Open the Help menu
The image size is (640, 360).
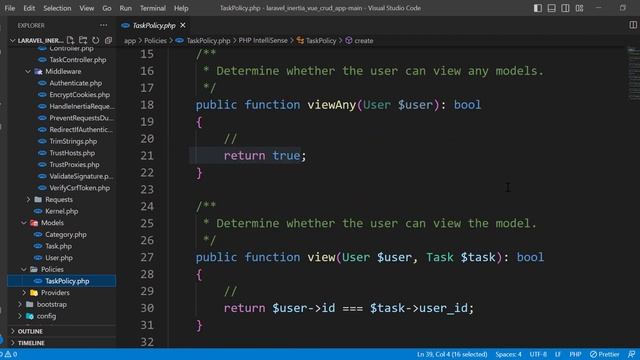click(181, 8)
